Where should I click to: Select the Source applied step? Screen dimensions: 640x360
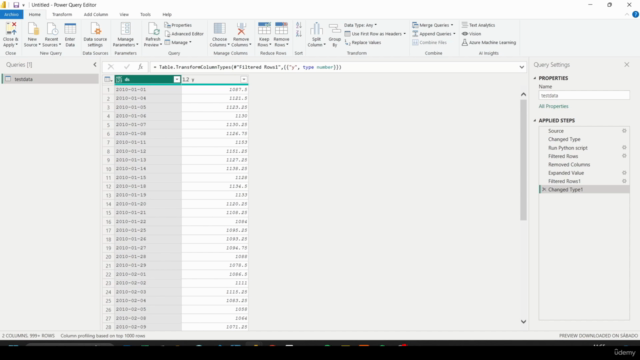coord(584,131)
